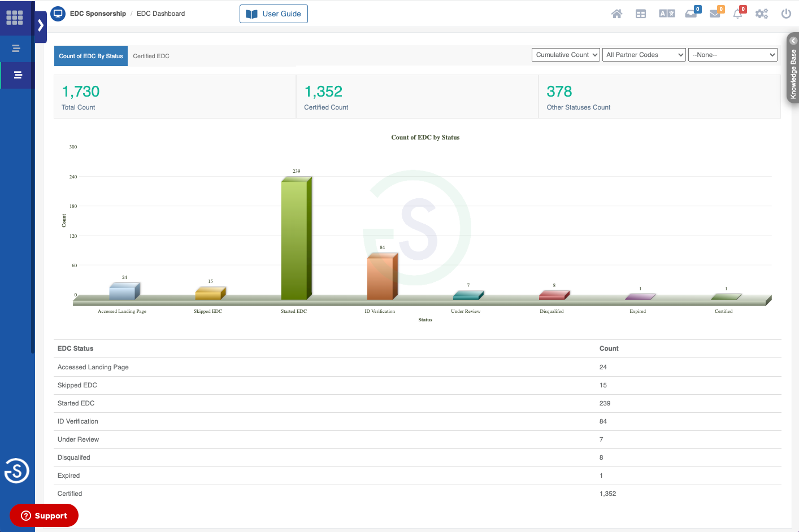799x532 pixels.
Task: Select the Count of EDC By Status tab
Action: click(x=91, y=56)
